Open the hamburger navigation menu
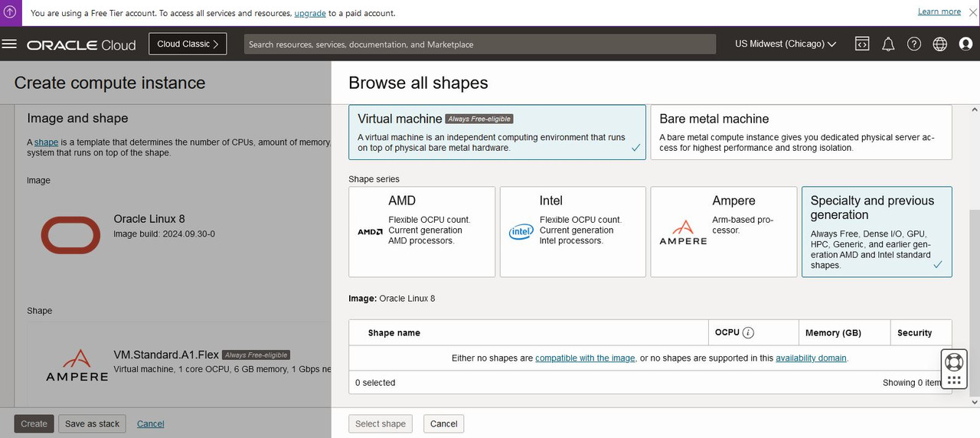The width and height of the screenshot is (980, 438). tap(9, 44)
